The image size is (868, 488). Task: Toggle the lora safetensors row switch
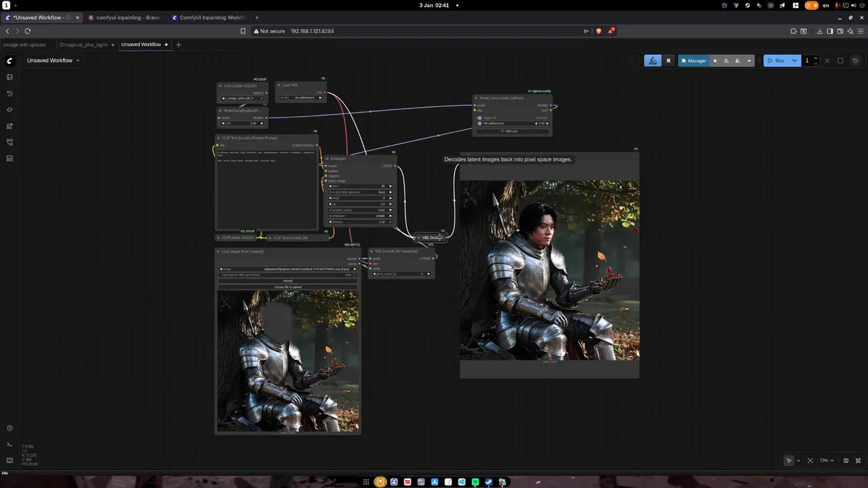coord(479,123)
